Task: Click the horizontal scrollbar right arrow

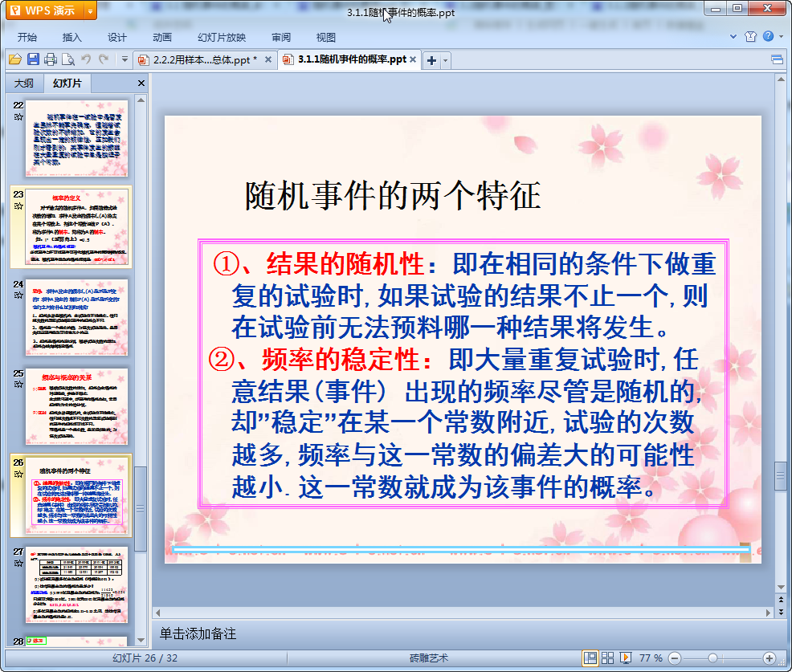Action: pos(768,613)
